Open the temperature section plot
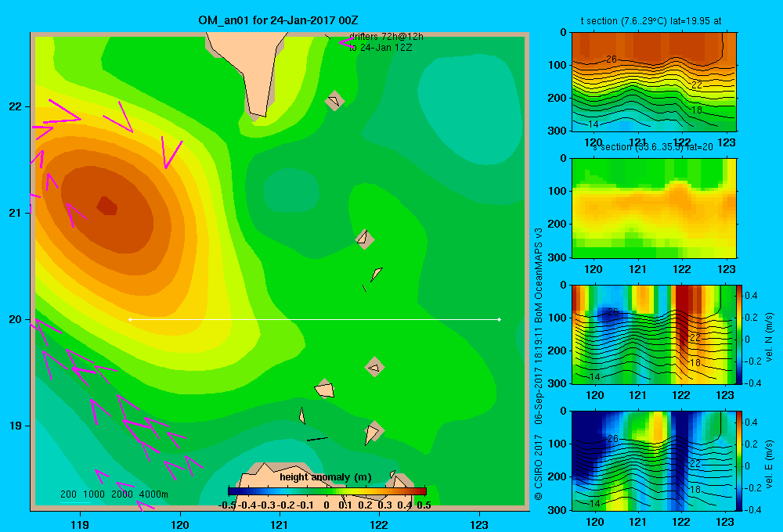Image resolution: width=783 pixels, height=532 pixels. (x=654, y=82)
